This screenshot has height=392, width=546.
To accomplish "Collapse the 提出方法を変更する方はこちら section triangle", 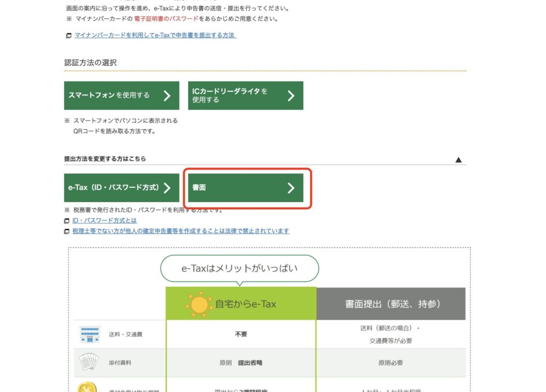I will [459, 159].
